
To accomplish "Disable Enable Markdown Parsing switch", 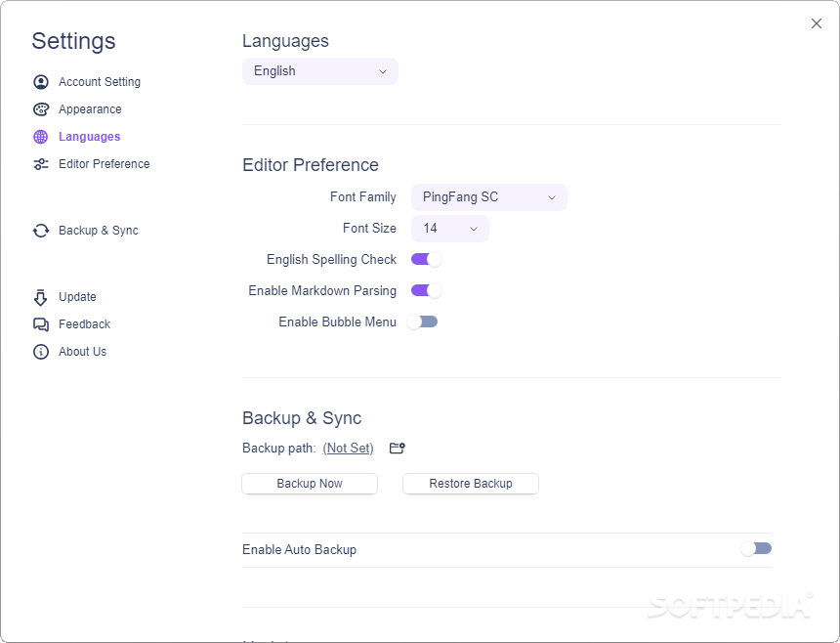I will pos(426,290).
